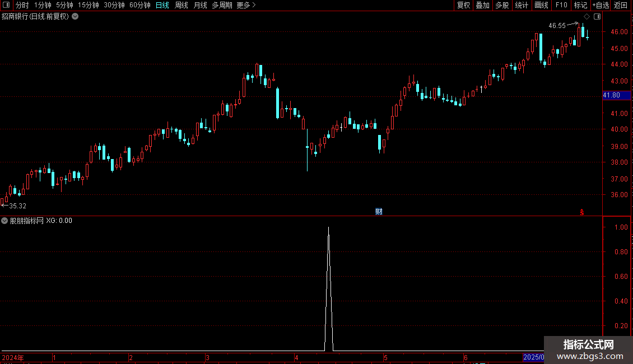The width and height of the screenshot is (633, 364).
Task: Click the 46.55 high price label
Action: pyautogui.click(x=557, y=26)
